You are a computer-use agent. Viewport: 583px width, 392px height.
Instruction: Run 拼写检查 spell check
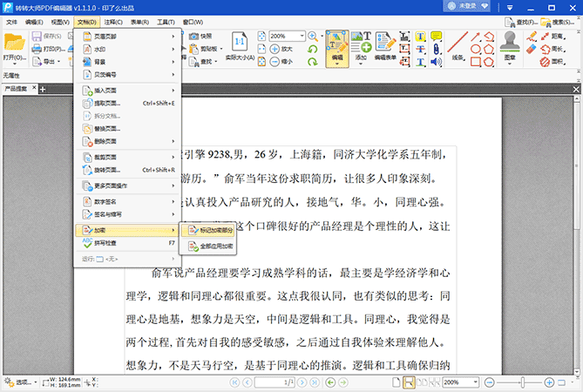[x=127, y=243]
